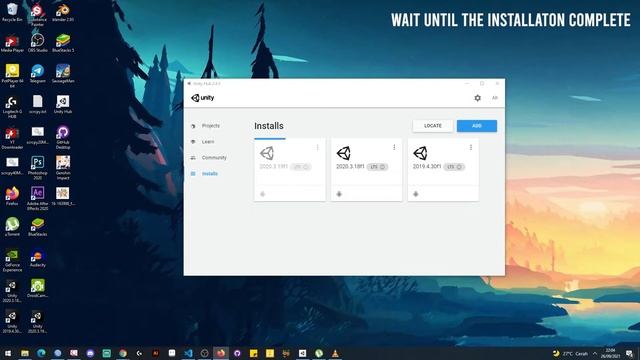
Task: Show hidden system tray icons
Action: (595, 353)
